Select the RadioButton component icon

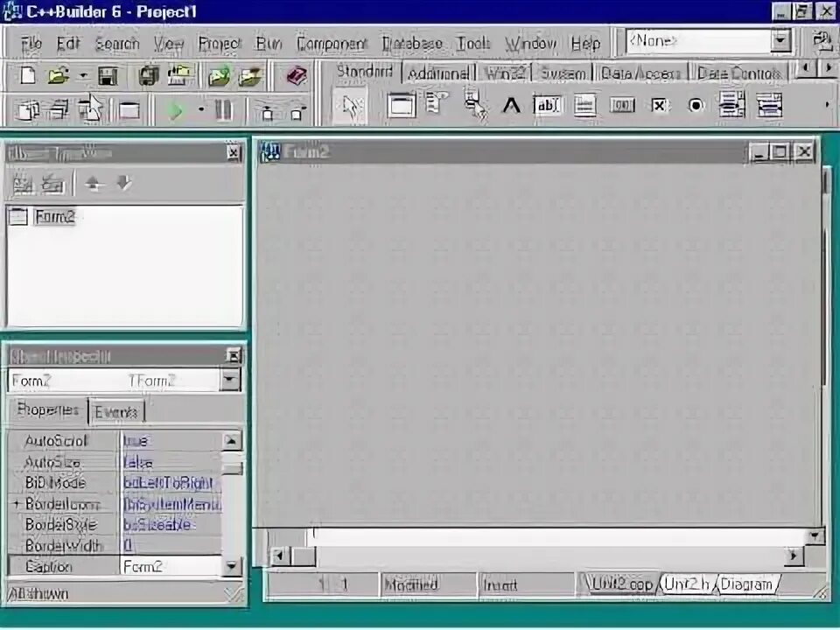click(696, 106)
